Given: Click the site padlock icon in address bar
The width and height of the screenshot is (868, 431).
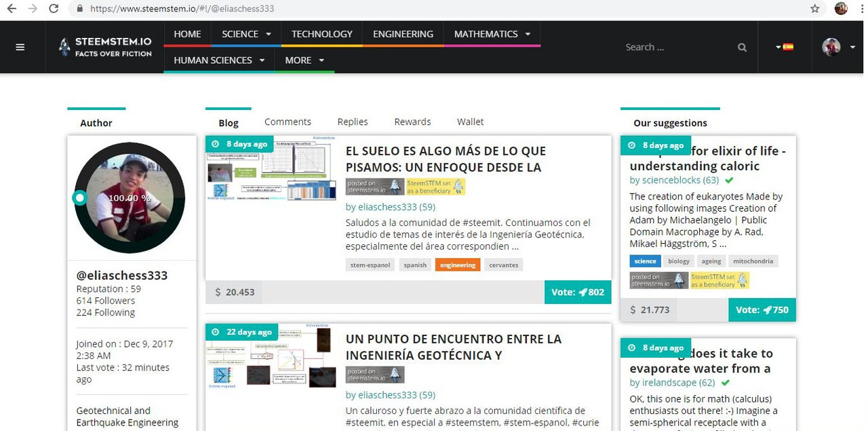Looking at the screenshot, I should coord(80,9).
